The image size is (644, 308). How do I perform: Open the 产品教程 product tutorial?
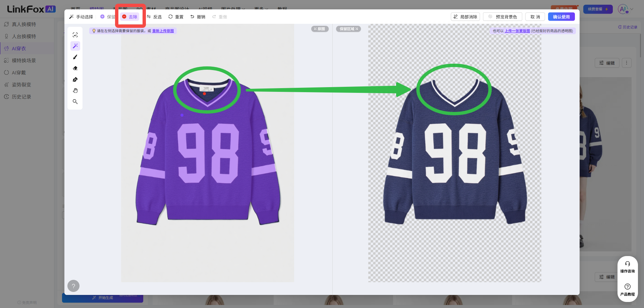click(628, 290)
